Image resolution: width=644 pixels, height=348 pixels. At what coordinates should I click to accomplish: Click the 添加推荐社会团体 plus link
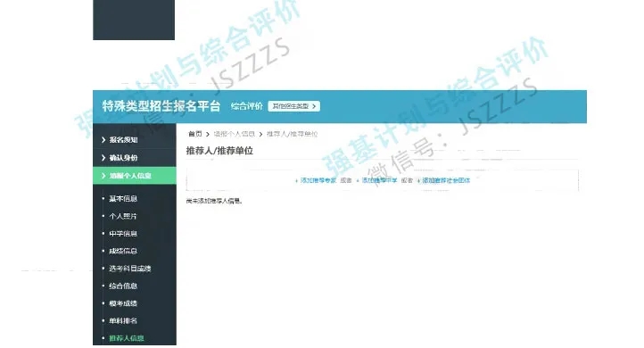point(443,180)
